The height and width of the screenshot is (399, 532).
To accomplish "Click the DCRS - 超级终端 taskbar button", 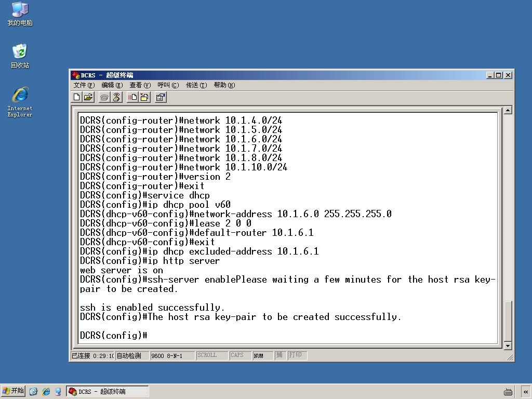I will (108, 392).
